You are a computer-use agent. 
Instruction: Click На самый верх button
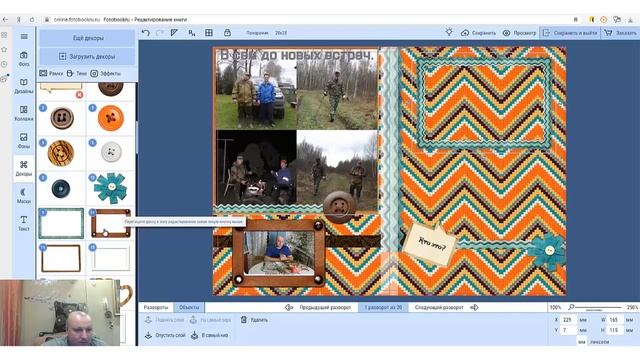click(x=211, y=320)
